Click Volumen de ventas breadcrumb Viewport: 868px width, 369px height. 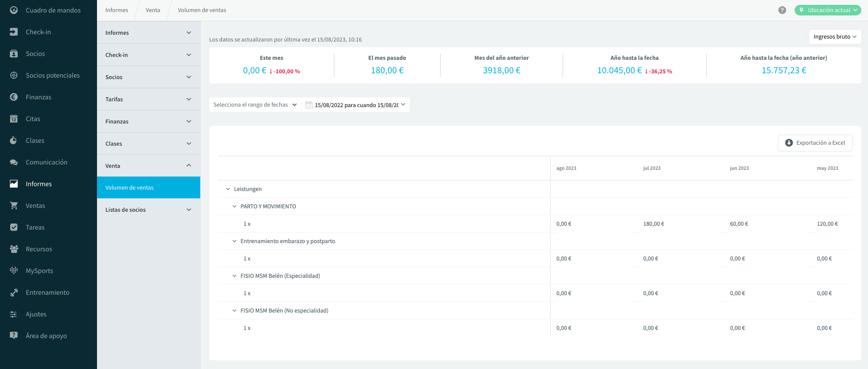[202, 10]
